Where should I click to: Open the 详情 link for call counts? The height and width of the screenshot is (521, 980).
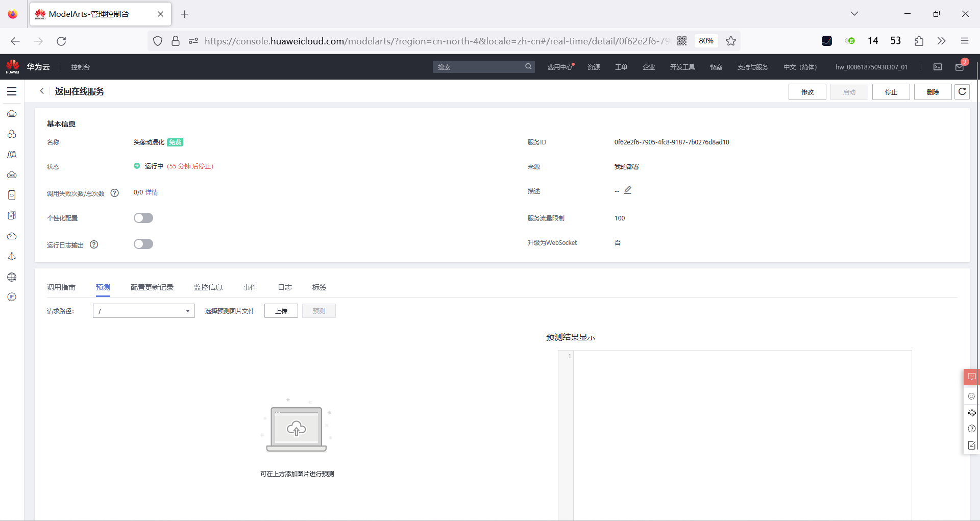point(152,192)
